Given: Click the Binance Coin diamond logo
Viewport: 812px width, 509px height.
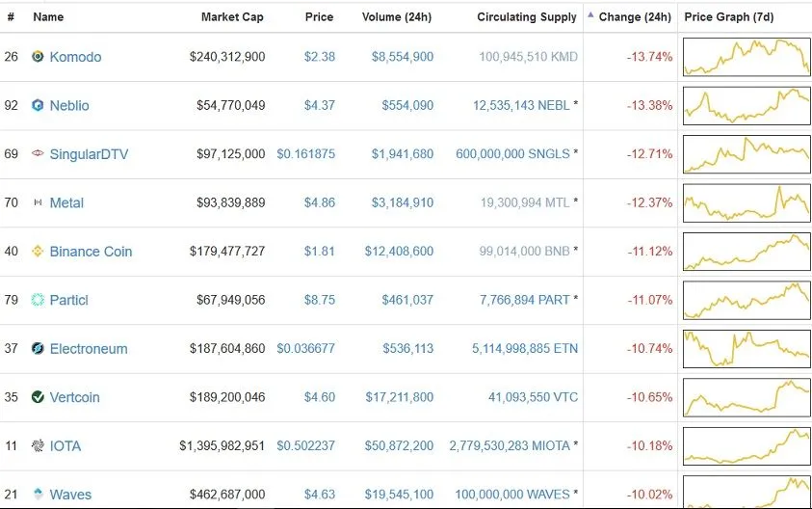Looking at the screenshot, I should pyautogui.click(x=38, y=252).
